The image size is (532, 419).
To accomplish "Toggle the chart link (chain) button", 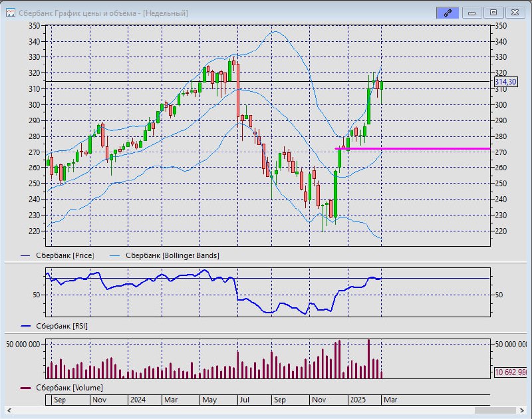I will coord(448,13).
